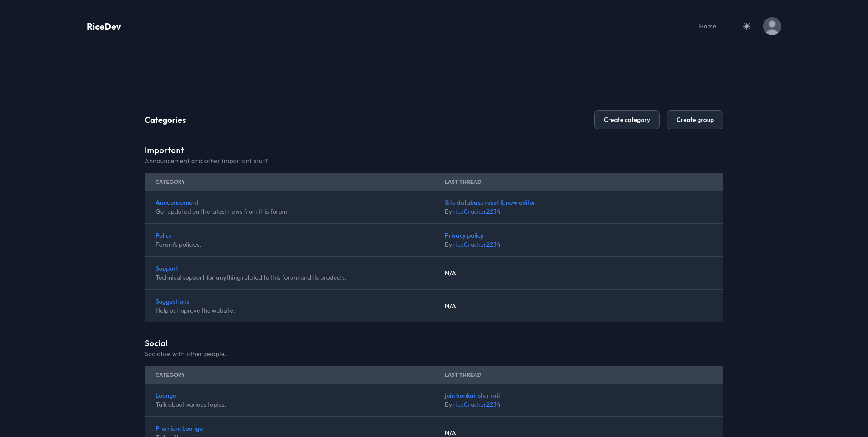
Task: Open the Suggestions category
Action: click(172, 301)
